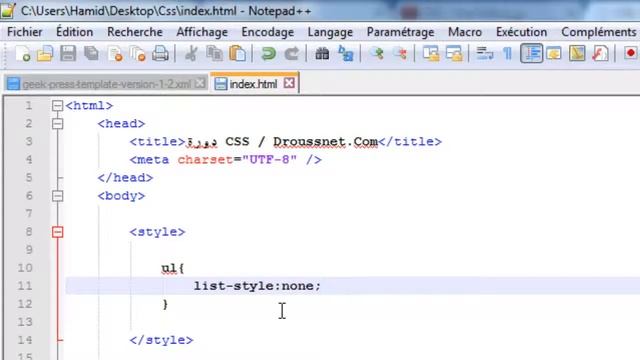Screen dimensions: 640x360
Task: Open the Function List icon
Action: pyautogui.click(x=600, y=53)
